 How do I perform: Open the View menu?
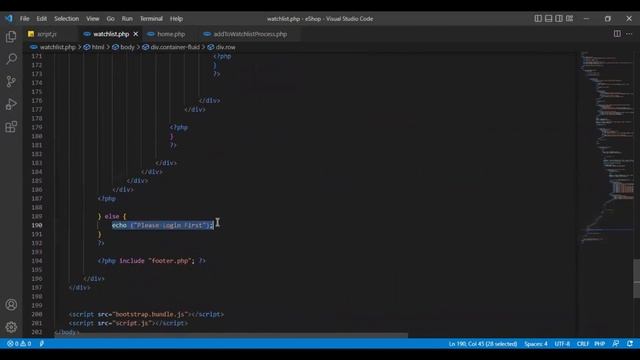tap(93, 18)
